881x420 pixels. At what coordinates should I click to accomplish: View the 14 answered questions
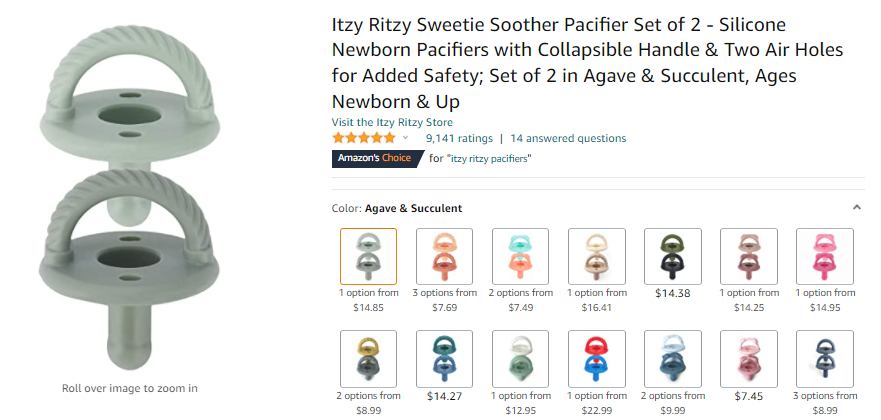tap(568, 138)
